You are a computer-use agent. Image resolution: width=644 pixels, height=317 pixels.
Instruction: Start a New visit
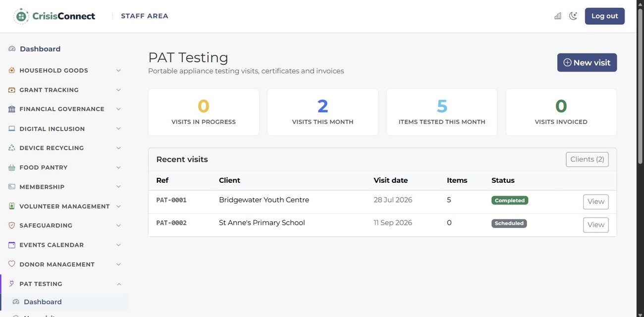coord(587,62)
